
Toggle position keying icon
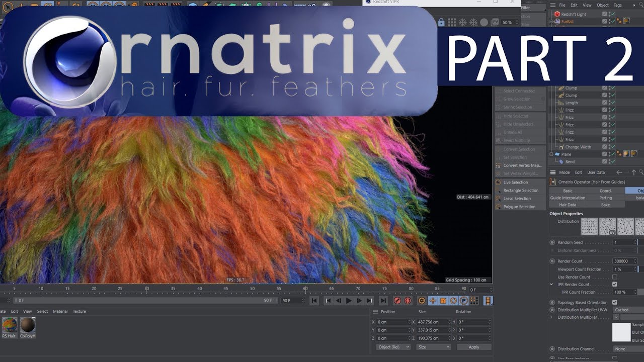(432, 301)
